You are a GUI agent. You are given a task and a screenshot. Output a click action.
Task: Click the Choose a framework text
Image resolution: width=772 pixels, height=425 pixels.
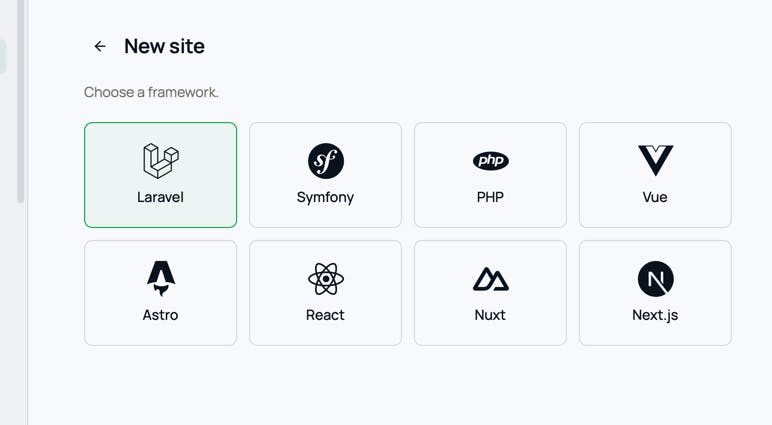151,92
